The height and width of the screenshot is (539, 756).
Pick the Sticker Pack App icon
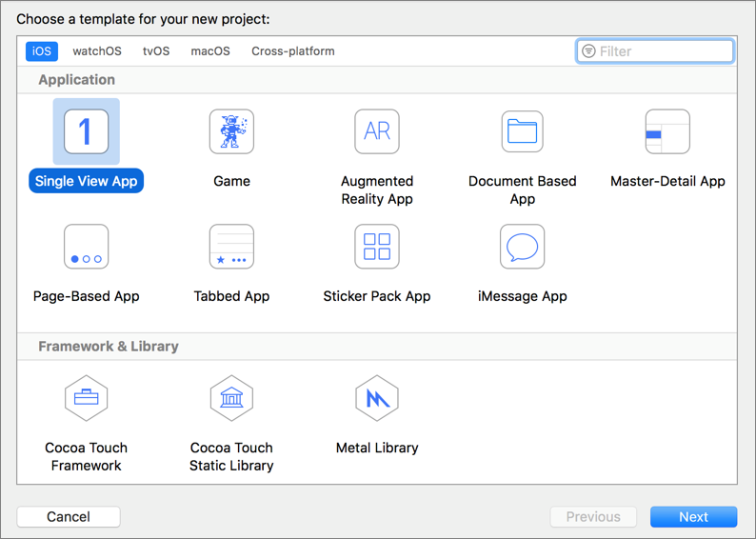pos(377,247)
